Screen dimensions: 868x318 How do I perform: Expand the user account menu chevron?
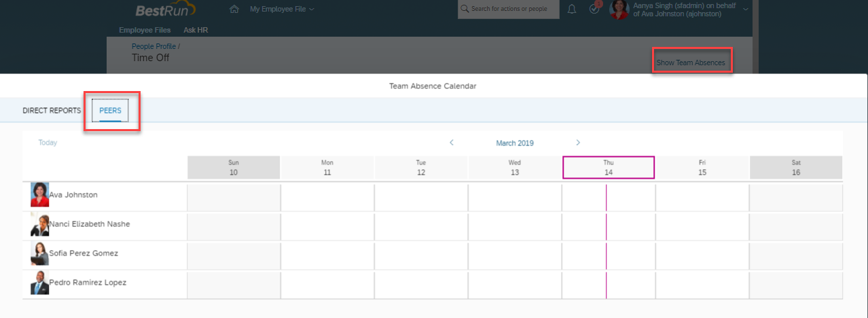[746, 9]
